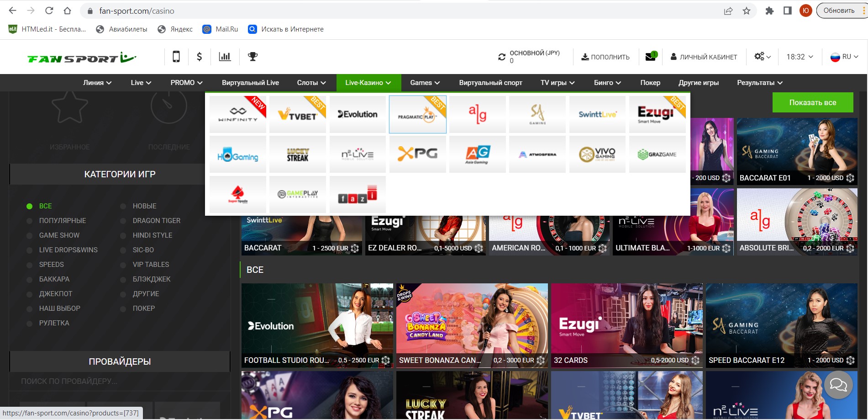Expand the Линия menu
Image resolution: width=868 pixels, height=420 pixels.
coord(97,83)
